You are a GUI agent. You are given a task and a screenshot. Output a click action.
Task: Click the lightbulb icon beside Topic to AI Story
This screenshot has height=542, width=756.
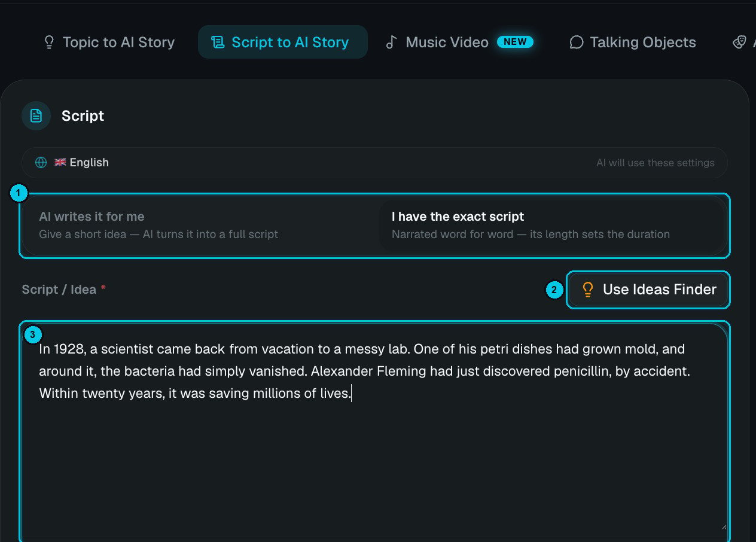(x=49, y=42)
